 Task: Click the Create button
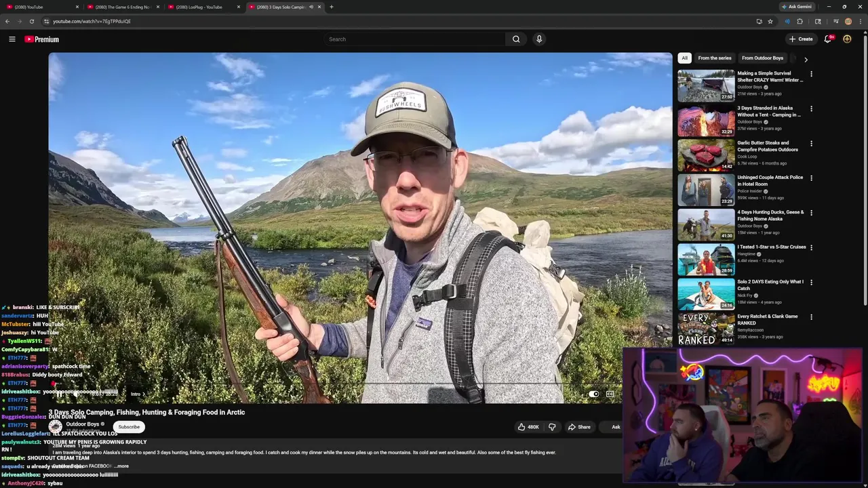coord(801,39)
